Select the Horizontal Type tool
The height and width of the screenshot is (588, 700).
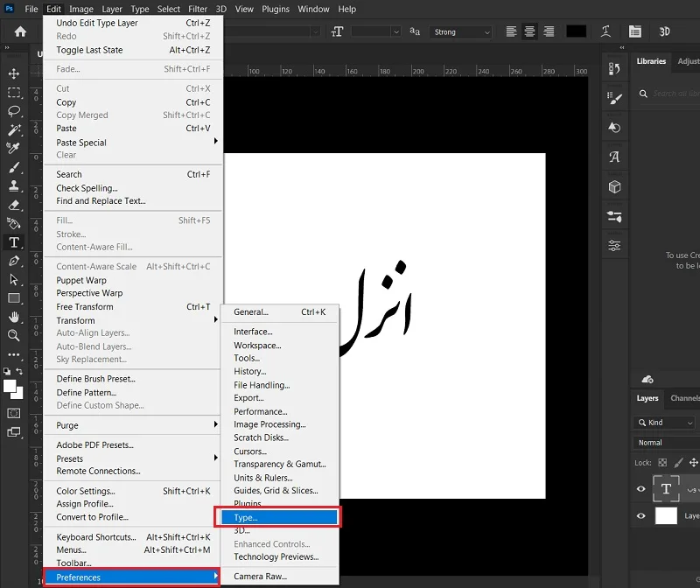pos(14,242)
